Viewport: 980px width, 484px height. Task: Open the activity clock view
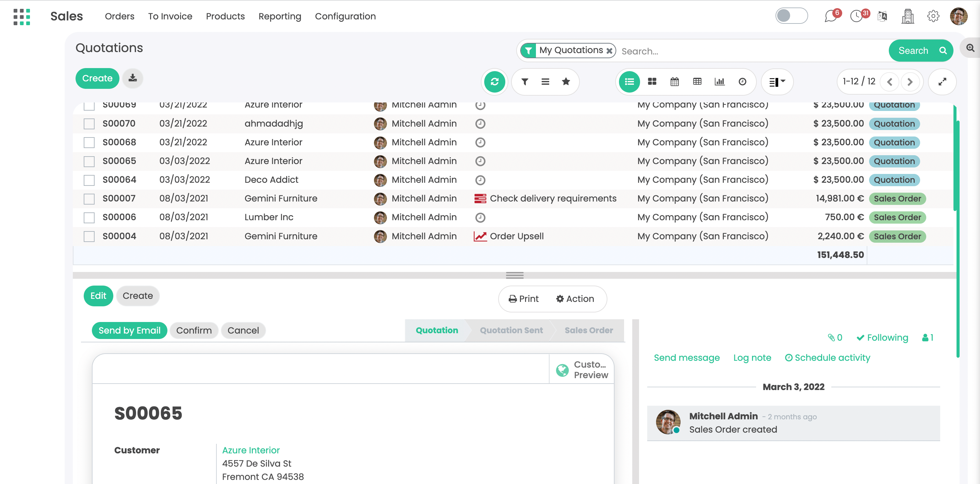click(742, 81)
